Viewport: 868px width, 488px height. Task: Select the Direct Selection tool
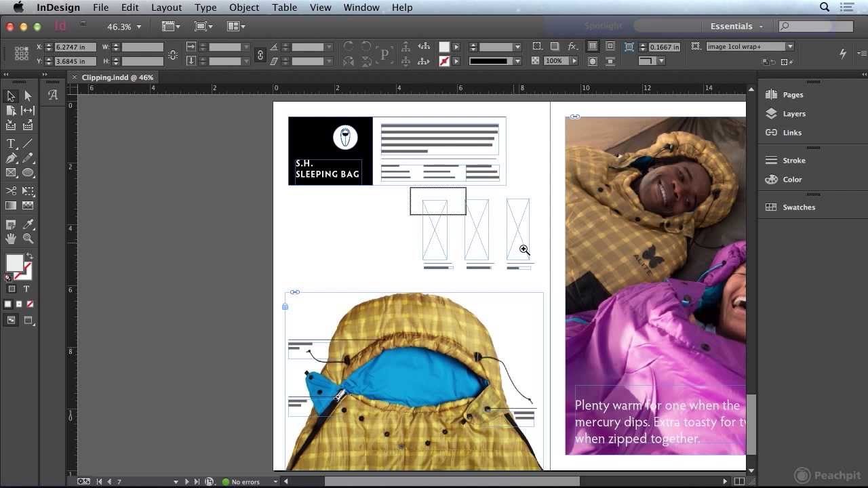[28, 96]
